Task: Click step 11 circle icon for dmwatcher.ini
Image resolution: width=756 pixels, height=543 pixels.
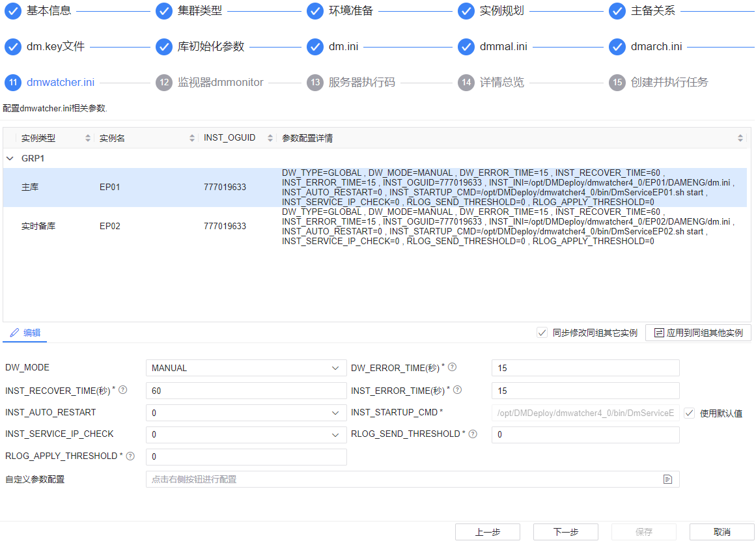Action: point(13,83)
